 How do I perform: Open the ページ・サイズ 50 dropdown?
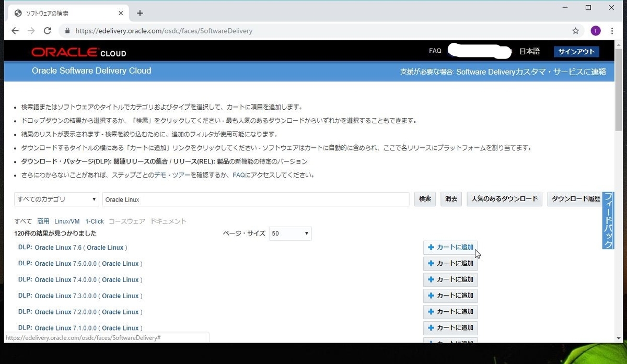290,233
